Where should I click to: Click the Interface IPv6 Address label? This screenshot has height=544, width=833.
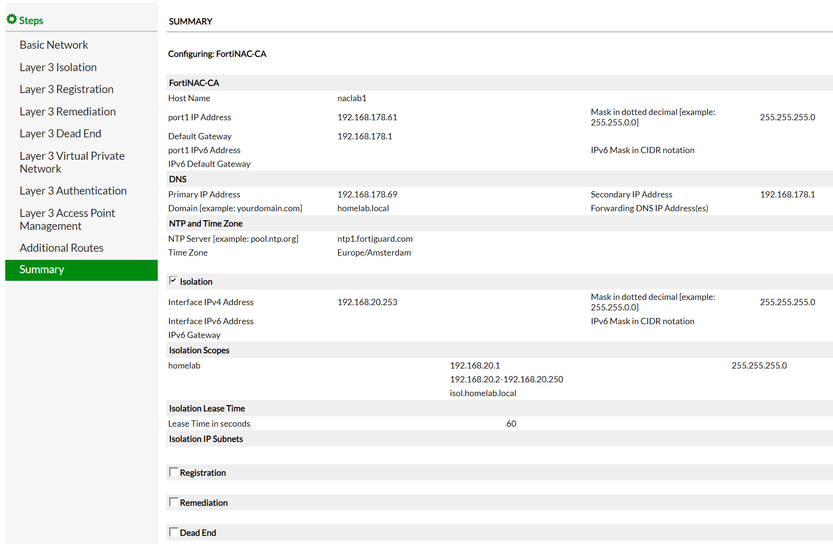(211, 321)
